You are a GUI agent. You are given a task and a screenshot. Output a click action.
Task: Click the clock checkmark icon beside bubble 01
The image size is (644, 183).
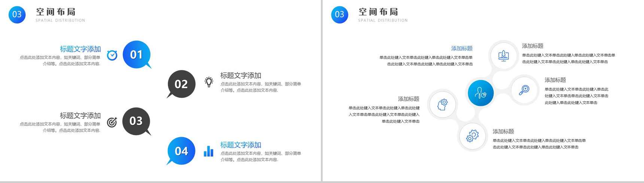pos(112,55)
